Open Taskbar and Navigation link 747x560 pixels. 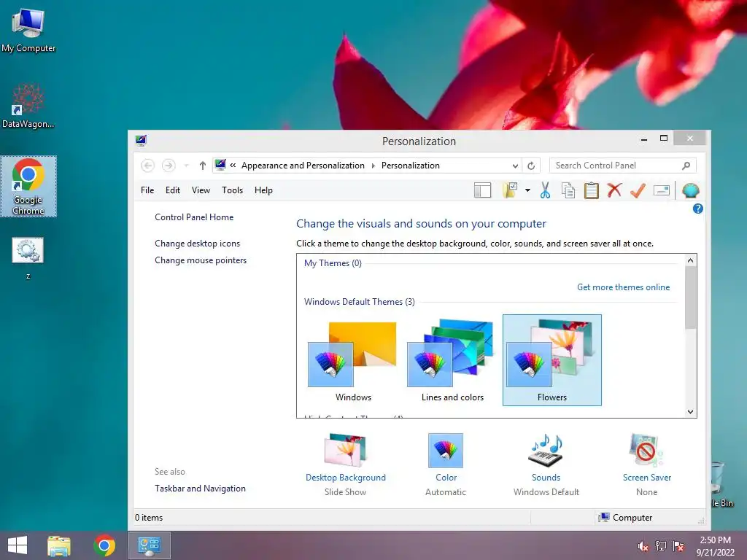coord(200,488)
